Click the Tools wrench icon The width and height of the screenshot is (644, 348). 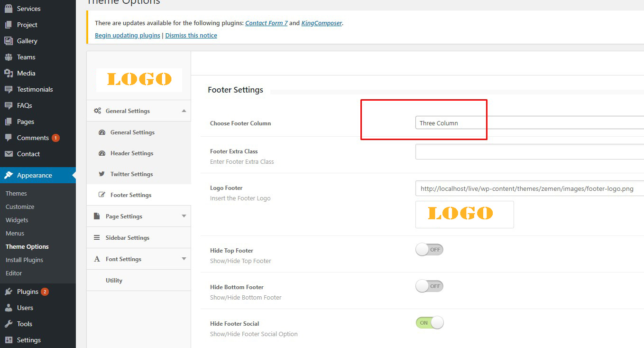tap(9, 324)
